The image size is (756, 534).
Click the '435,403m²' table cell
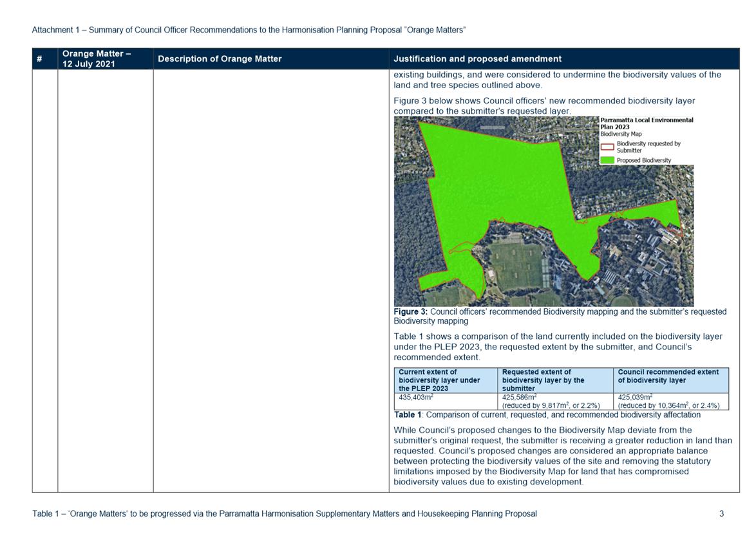[x=446, y=401]
